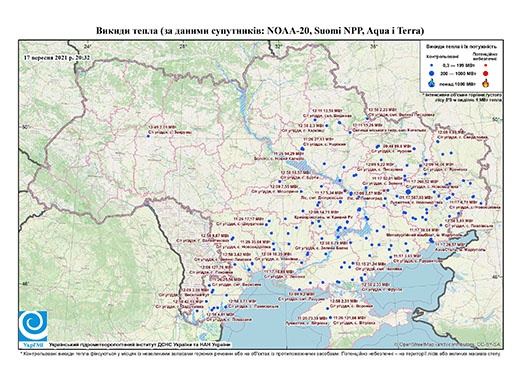Screen dimensions: 520x368
Task: Open the OpenStreetMap contributors attribution
Action: click(x=447, y=344)
